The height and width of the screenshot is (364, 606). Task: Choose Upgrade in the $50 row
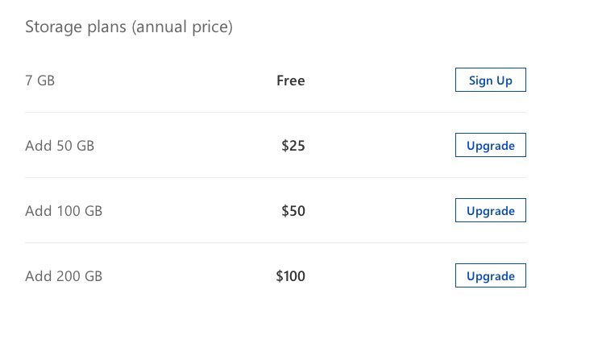pos(490,211)
